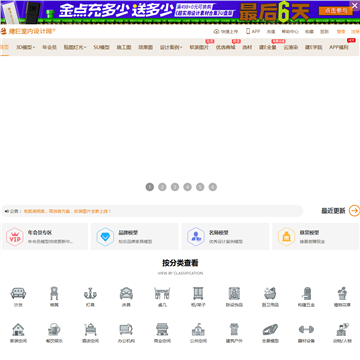Expand the 贴图灯光 dropdown menu

coord(75,47)
